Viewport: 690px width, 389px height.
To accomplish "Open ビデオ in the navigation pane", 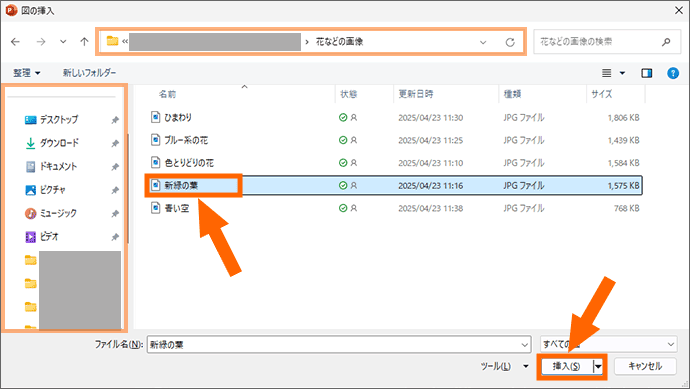I will 49,237.
